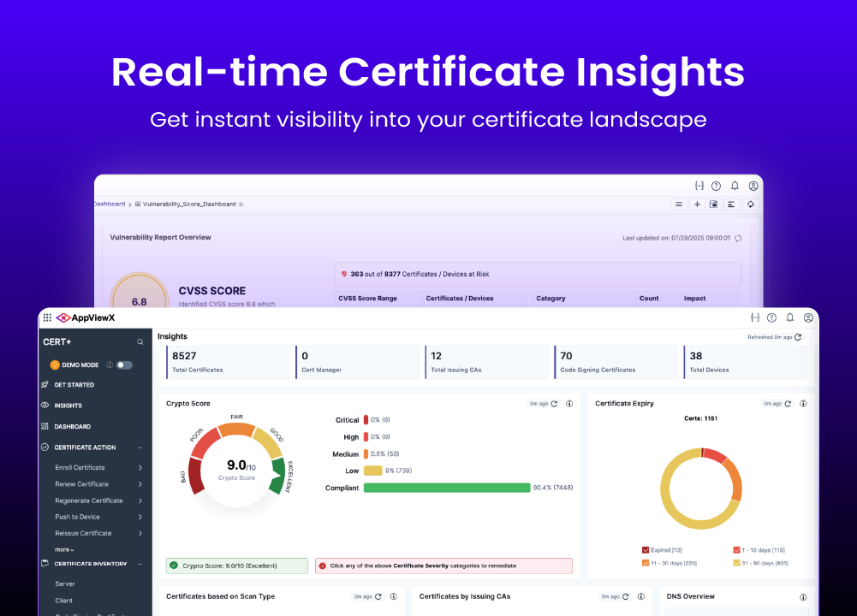Open Cert Manager card

tap(357, 362)
